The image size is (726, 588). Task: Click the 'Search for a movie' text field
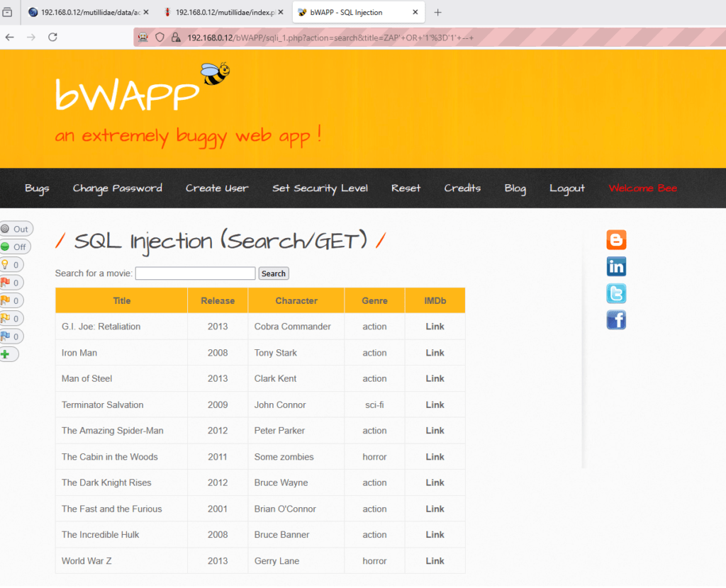click(195, 273)
